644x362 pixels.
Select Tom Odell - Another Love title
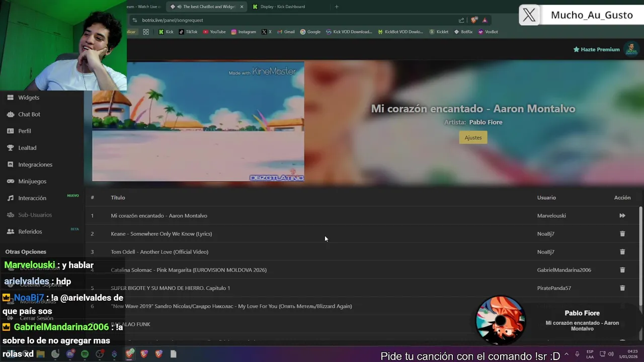pyautogui.click(x=159, y=252)
